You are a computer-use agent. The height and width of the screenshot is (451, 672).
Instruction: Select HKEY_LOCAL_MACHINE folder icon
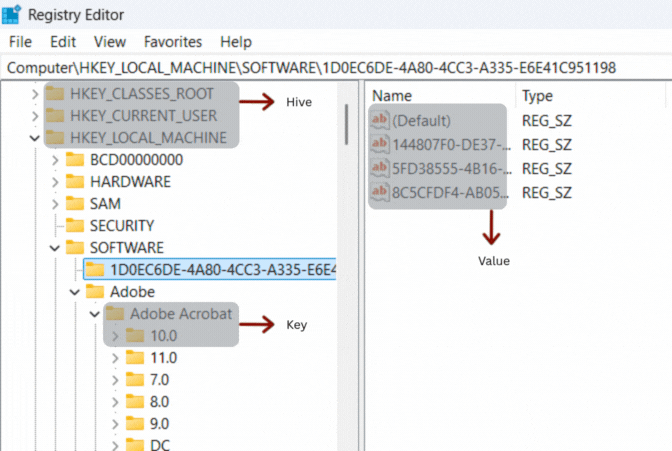(55, 137)
